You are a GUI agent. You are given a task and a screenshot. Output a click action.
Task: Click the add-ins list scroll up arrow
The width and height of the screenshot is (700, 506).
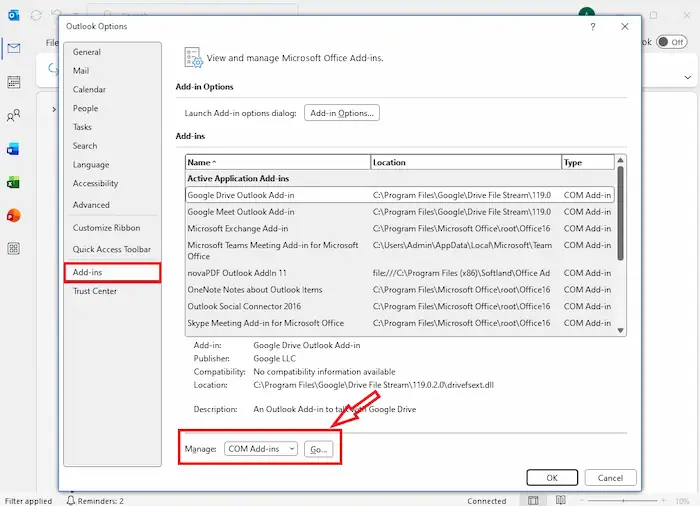[x=620, y=160]
